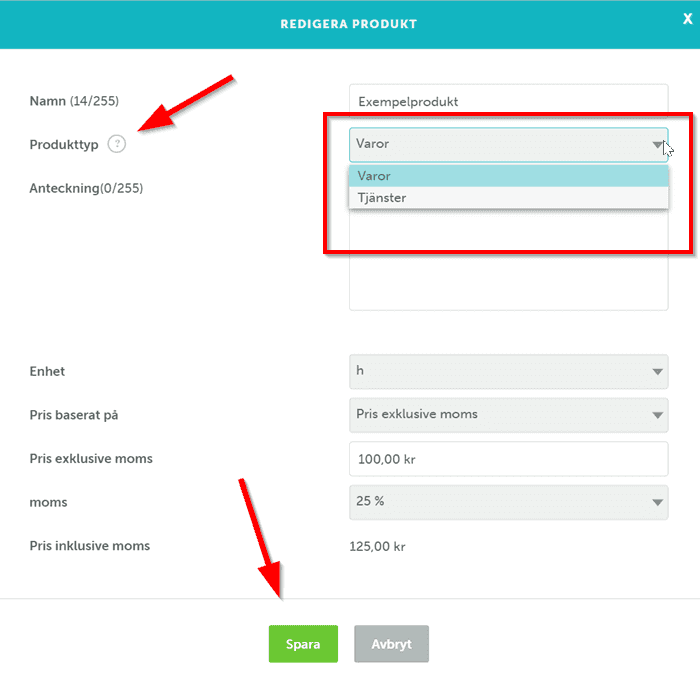Close the Redigera produkt dialog
The image size is (700, 679).
coord(687,19)
